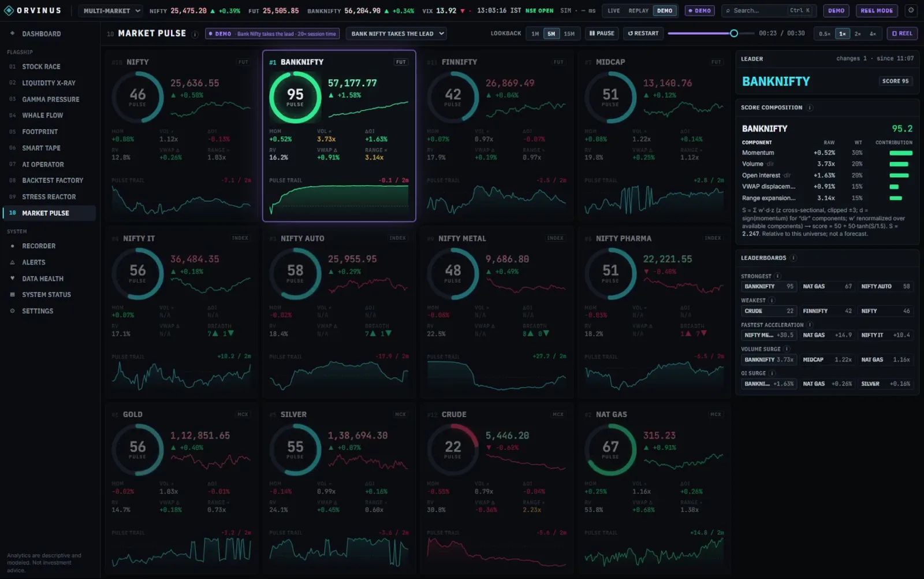924x579 pixels.
Task: Click the demo playback progress slider handle
Action: tap(733, 34)
